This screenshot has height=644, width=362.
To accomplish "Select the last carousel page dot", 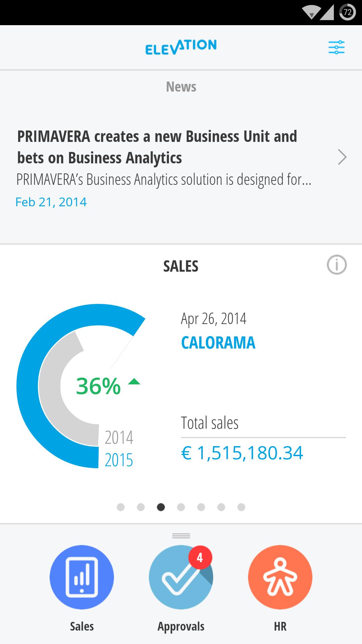I will point(241,507).
